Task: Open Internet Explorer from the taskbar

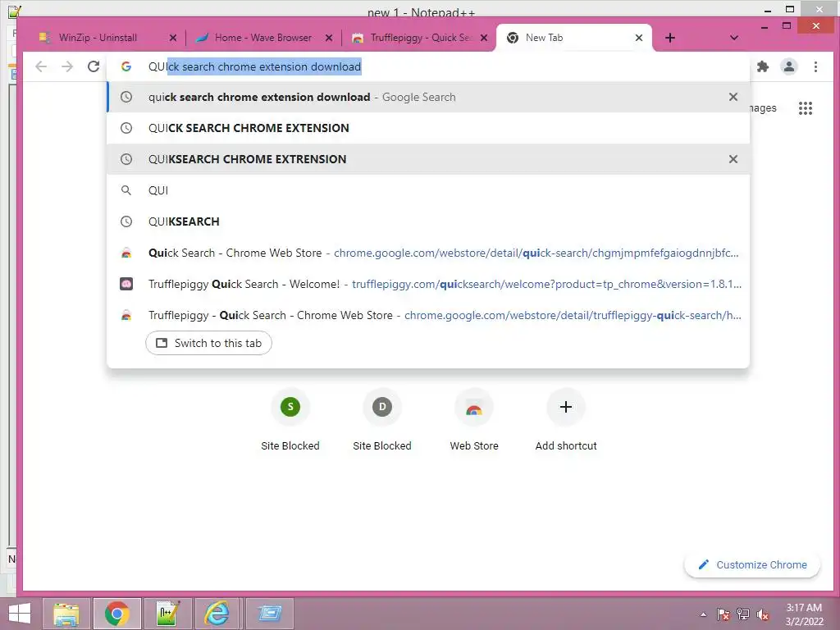Action: [x=217, y=614]
